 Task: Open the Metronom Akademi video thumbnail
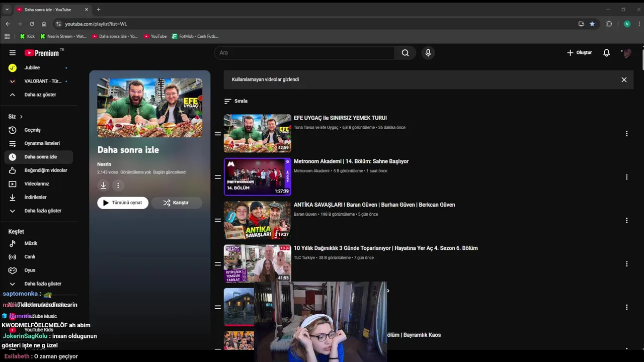258,176
